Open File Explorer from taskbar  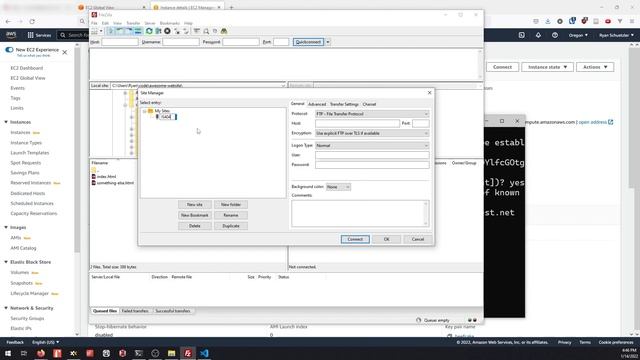point(171,353)
